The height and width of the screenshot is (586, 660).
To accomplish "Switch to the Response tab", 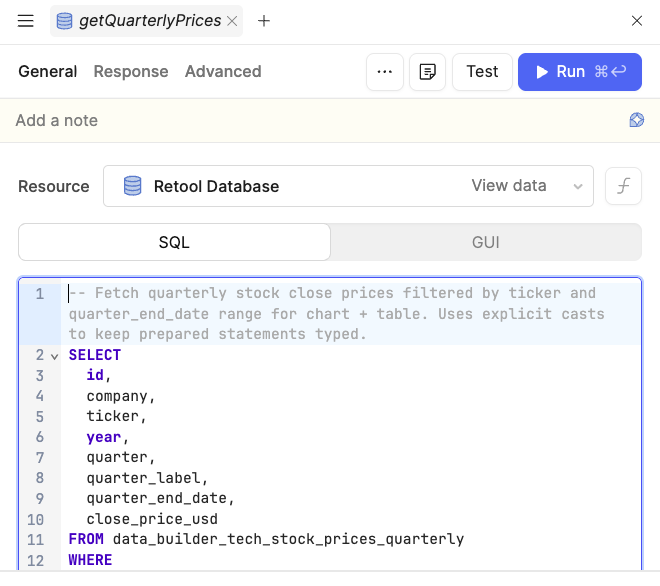I will 131,72.
